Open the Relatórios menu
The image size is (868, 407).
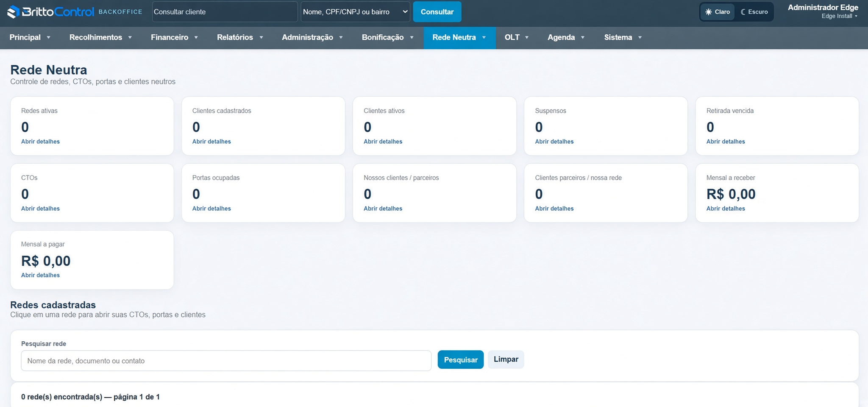tap(240, 37)
